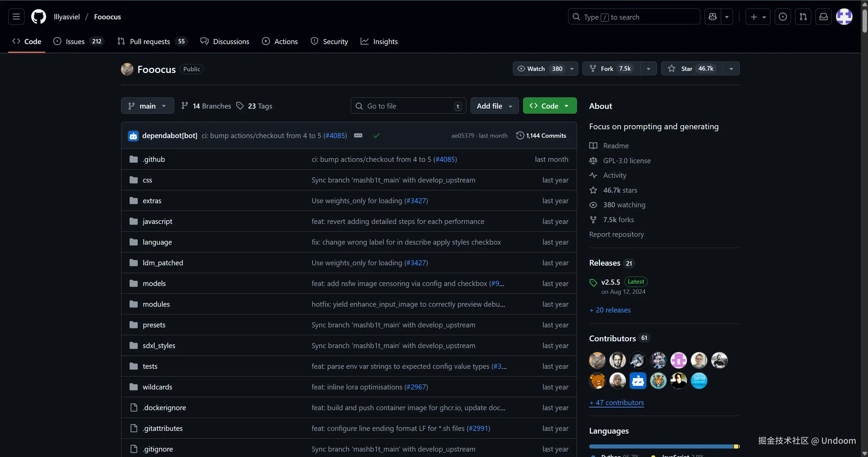Screen dimensions: 868x457
Task: Click the languages percentage bar
Action: click(x=664, y=446)
